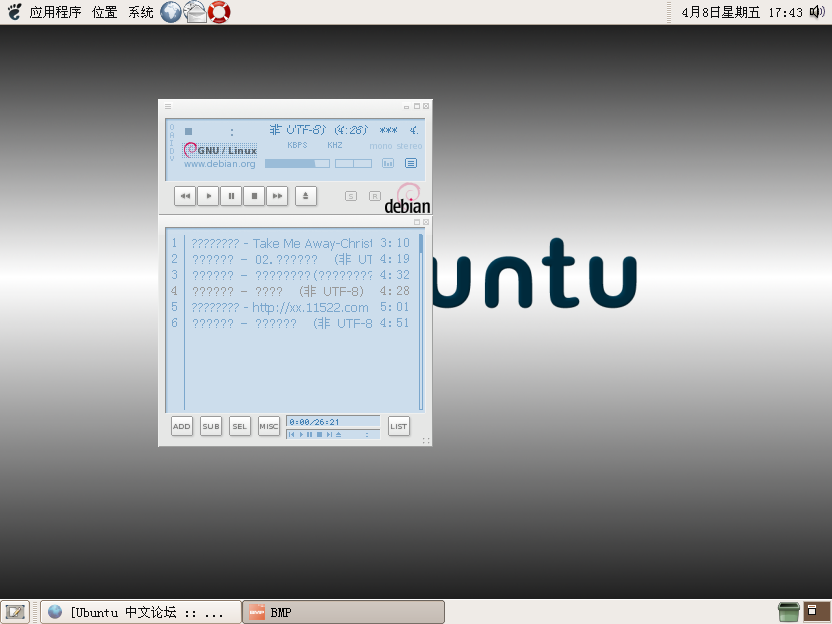Click the GNU / Linux logo in the display
The height and width of the screenshot is (624, 832).
(220, 150)
